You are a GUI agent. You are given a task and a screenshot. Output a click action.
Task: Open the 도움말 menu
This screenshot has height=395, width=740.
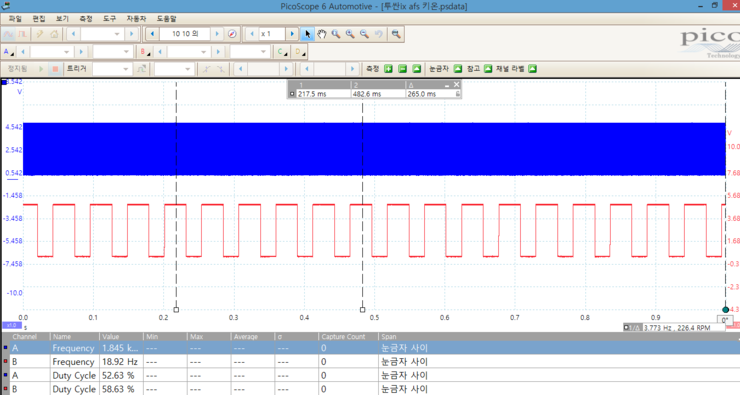click(167, 18)
